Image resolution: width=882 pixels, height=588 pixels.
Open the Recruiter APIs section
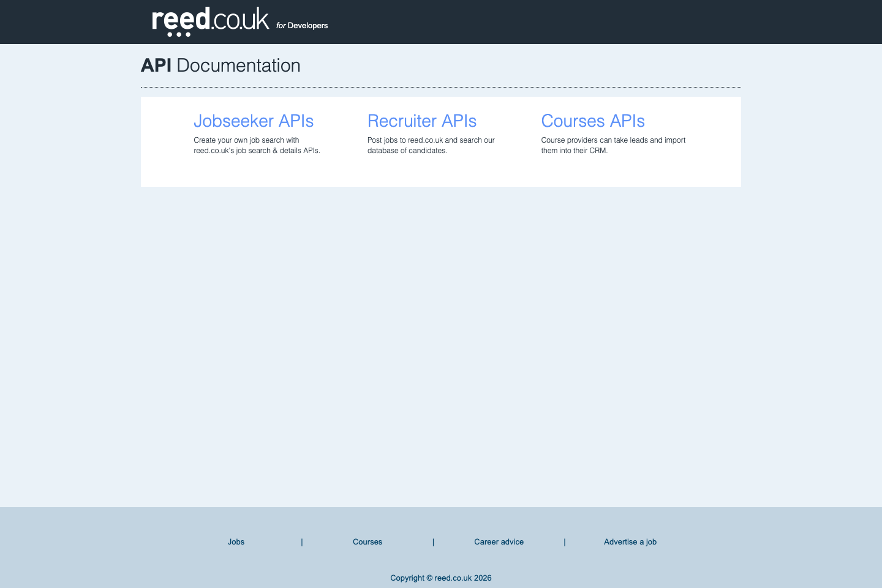tap(421, 121)
